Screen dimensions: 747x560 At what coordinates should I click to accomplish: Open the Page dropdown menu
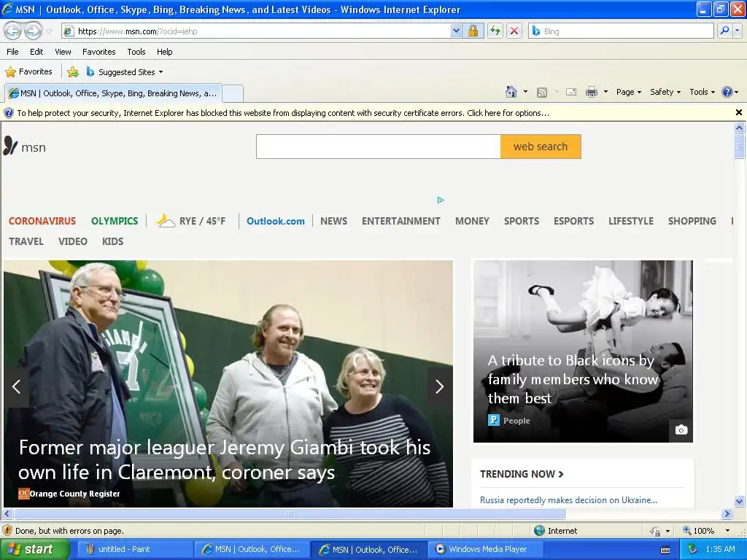[628, 92]
